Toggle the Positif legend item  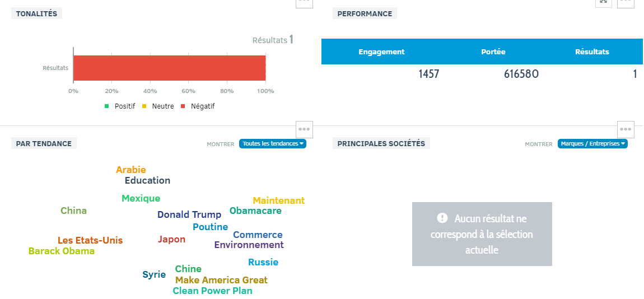click(x=120, y=106)
